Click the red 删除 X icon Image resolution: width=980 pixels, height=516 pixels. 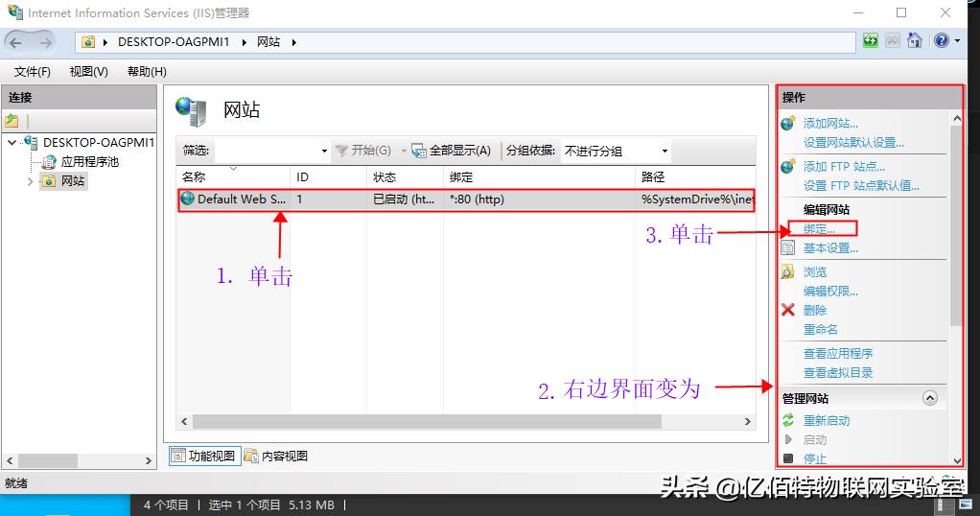(x=788, y=310)
